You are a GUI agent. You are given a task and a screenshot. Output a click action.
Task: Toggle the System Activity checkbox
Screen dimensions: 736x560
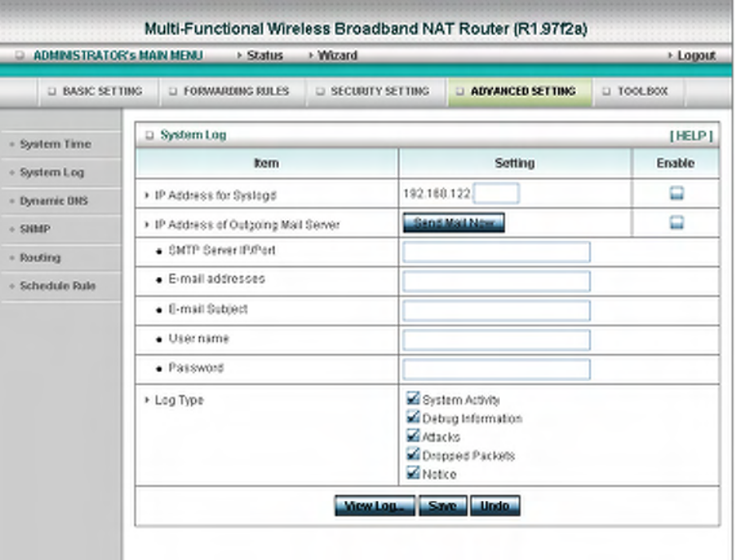point(413,398)
